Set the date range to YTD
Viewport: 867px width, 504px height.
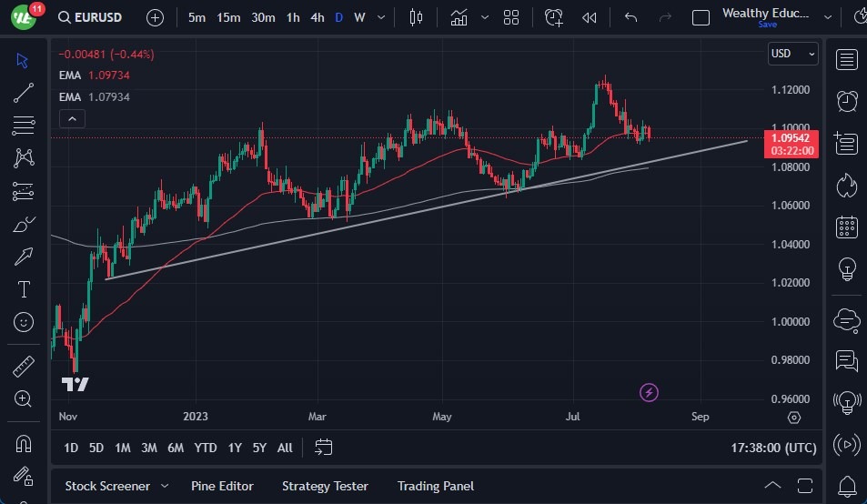coord(206,448)
